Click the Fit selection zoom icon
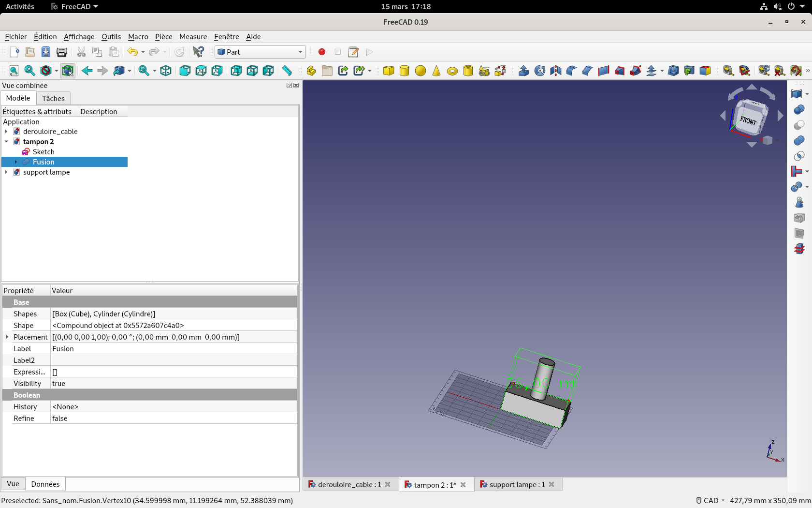The height and width of the screenshot is (508, 812). [x=29, y=71]
